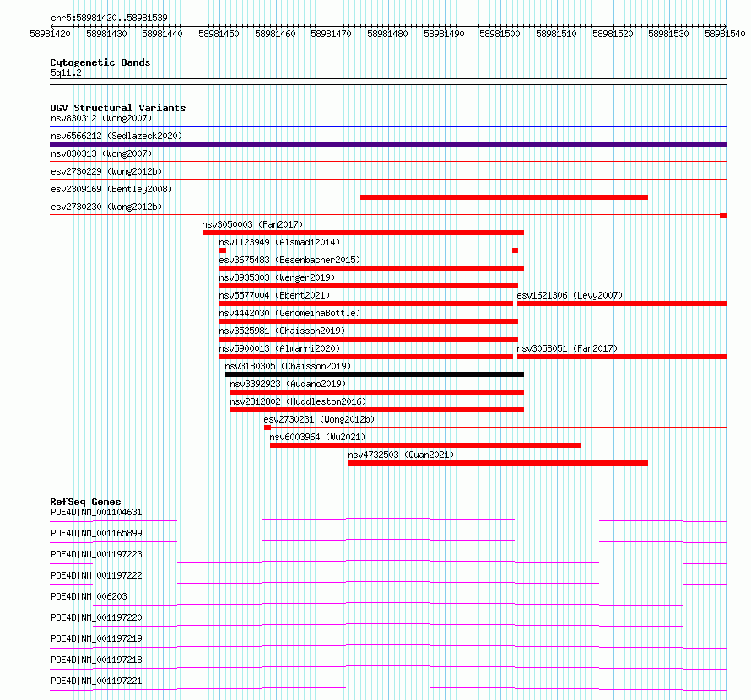This screenshot has height=700, width=751.
Task: Select the nsv4732503 red variant bar
Action: tap(498, 463)
